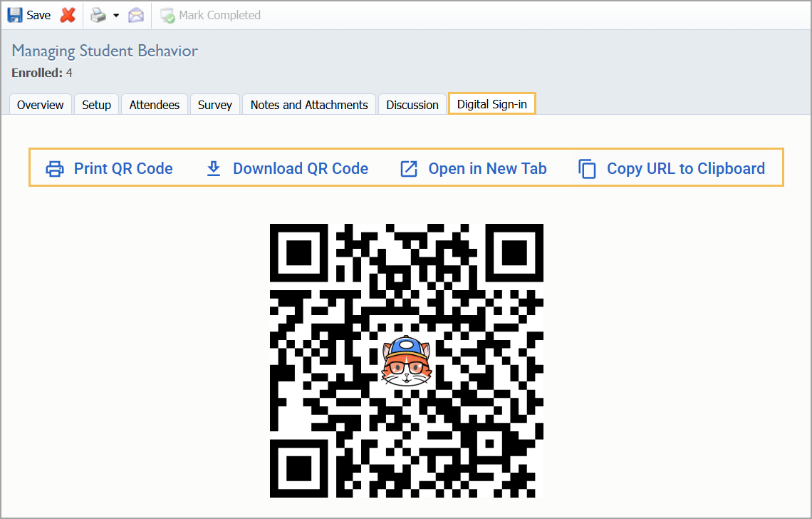Click the Mark Completed label
The height and width of the screenshot is (519, 812).
click(x=219, y=16)
